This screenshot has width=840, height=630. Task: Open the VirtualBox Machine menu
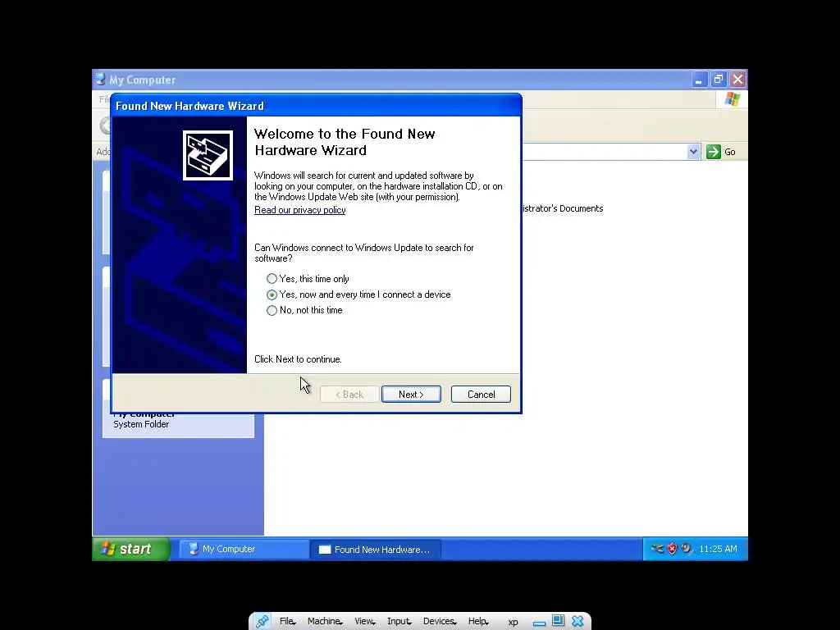tap(325, 622)
